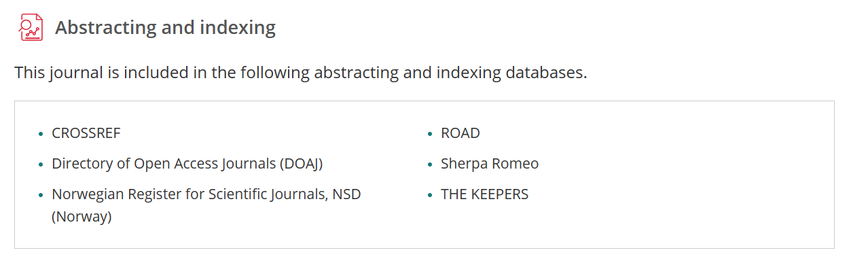Select the Abstracting and indexing heading
Image resolution: width=868 pixels, height=261 pixels.
[165, 28]
